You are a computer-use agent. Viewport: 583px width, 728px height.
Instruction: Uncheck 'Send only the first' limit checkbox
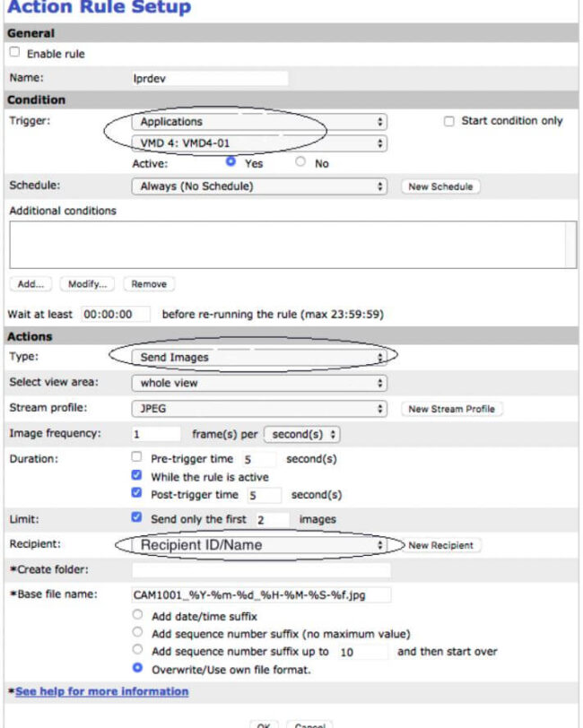(136, 516)
